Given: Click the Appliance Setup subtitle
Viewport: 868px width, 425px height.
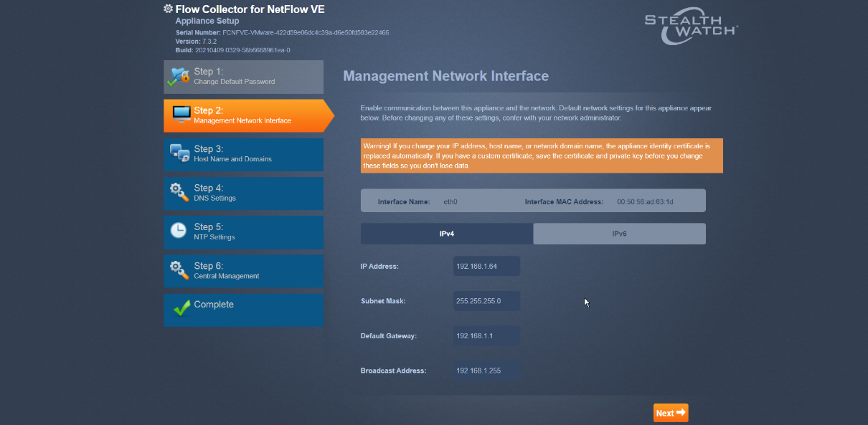Looking at the screenshot, I should point(207,22).
